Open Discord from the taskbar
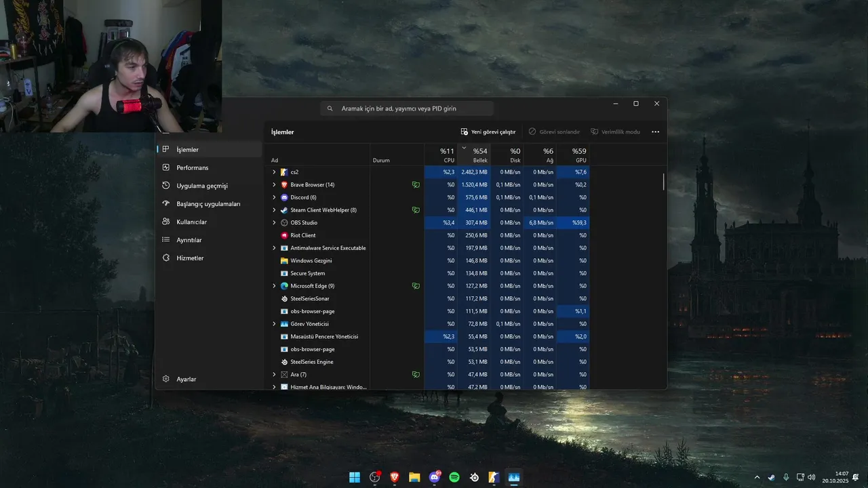The height and width of the screenshot is (488, 868). (435, 477)
